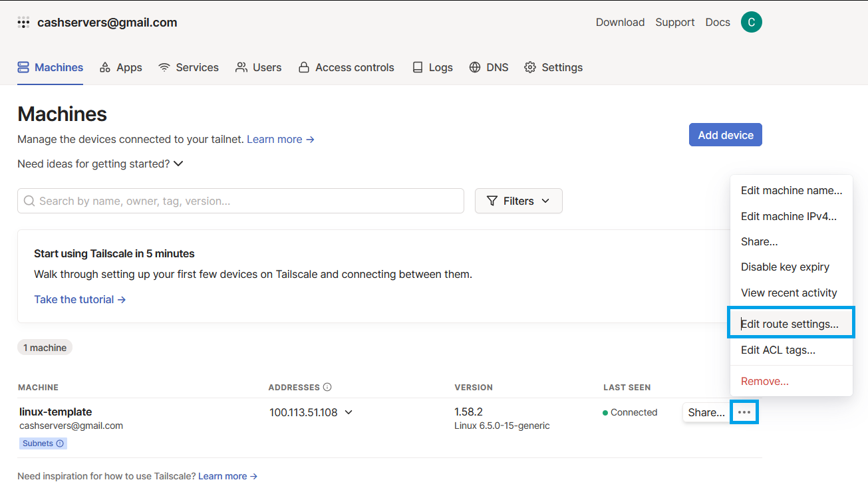The width and height of the screenshot is (868, 490).
Task: Go to the Apps tab
Action: pos(120,67)
